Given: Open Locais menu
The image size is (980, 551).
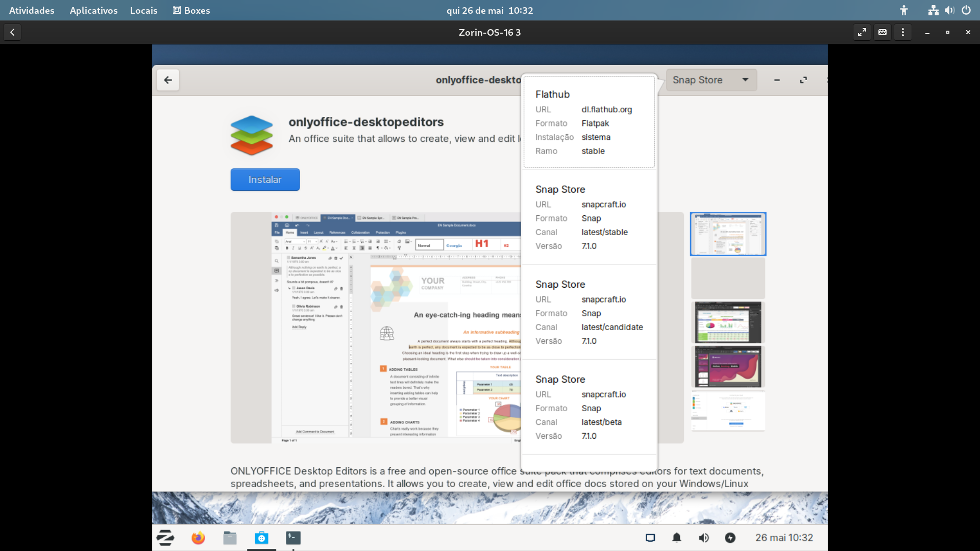Looking at the screenshot, I should tap(143, 10).
